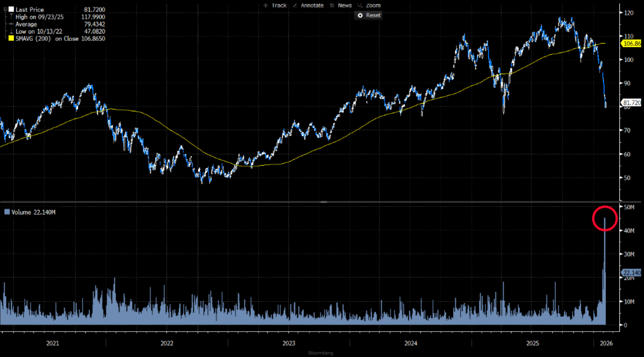Click the News list icon
644x357 pixels.
332,5
